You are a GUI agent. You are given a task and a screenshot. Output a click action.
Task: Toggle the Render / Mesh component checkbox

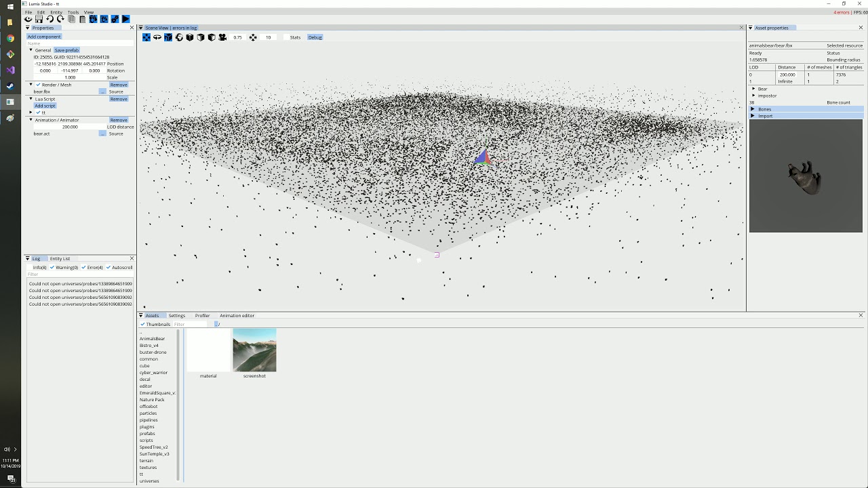pyautogui.click(x=39, y=85)
